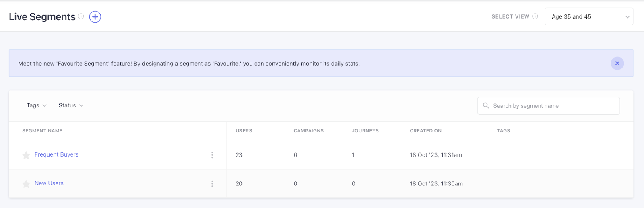This screenshot has height=208, width=644.
Task: Expand the Tags filter dropdown
Action: [x=37, y=105]
